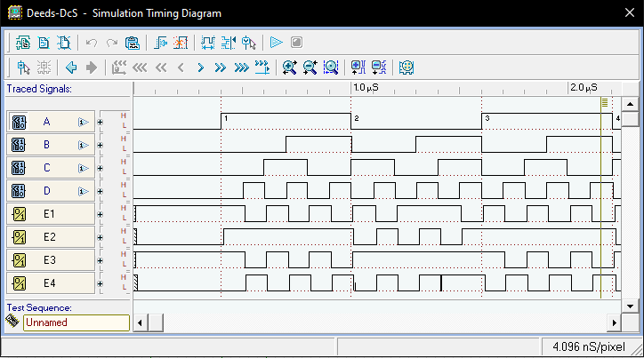Click the horizontal scrollbar right arrow

pyautogui.click(x=613, y=321)
